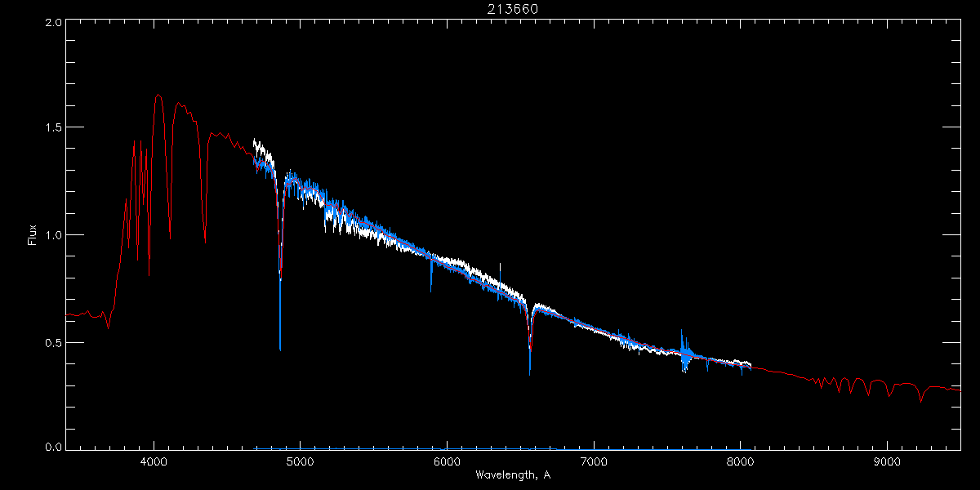
Task: Select the 1.5 flux tick label
Action: tap(54, 127)
